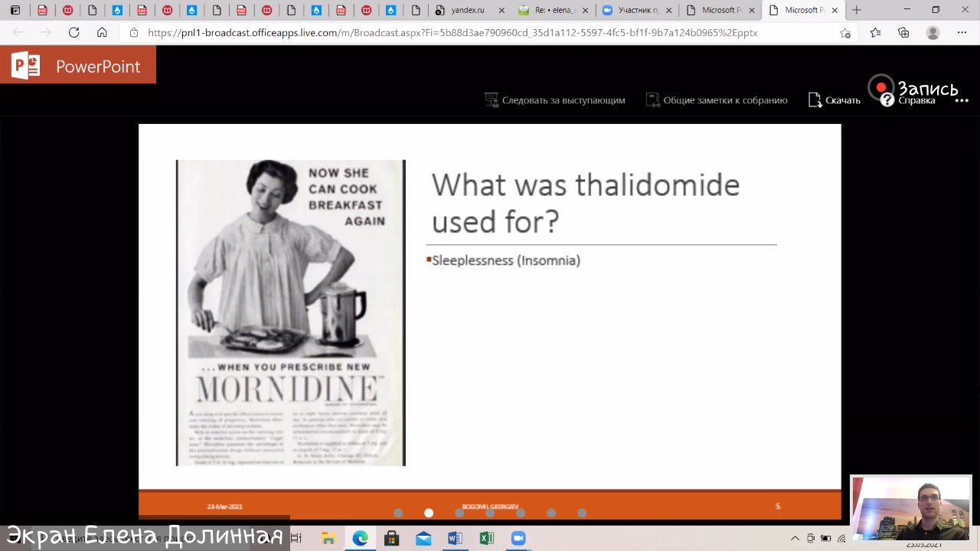Open Zoom from the taskbar
980x551 pixels.
pos(518,539)
